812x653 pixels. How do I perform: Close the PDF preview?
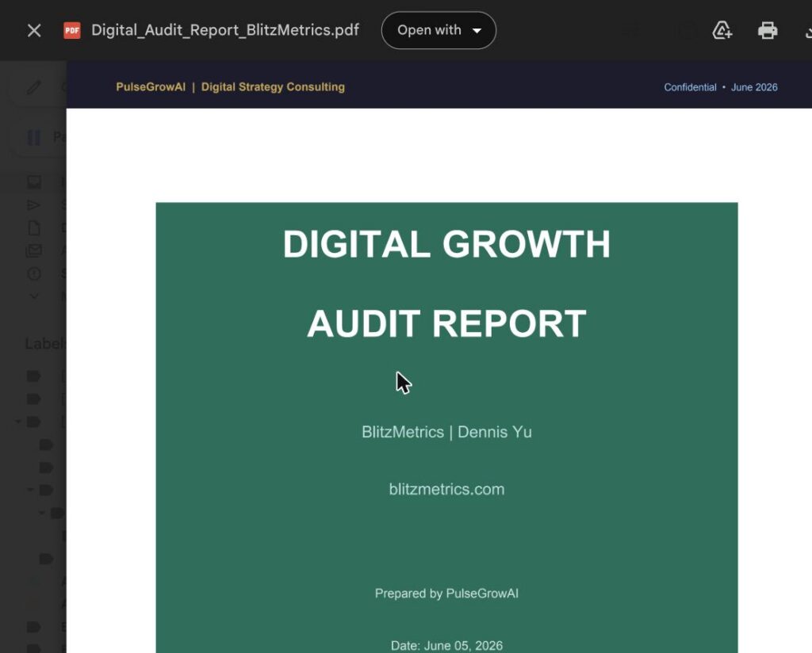(34, 31)
